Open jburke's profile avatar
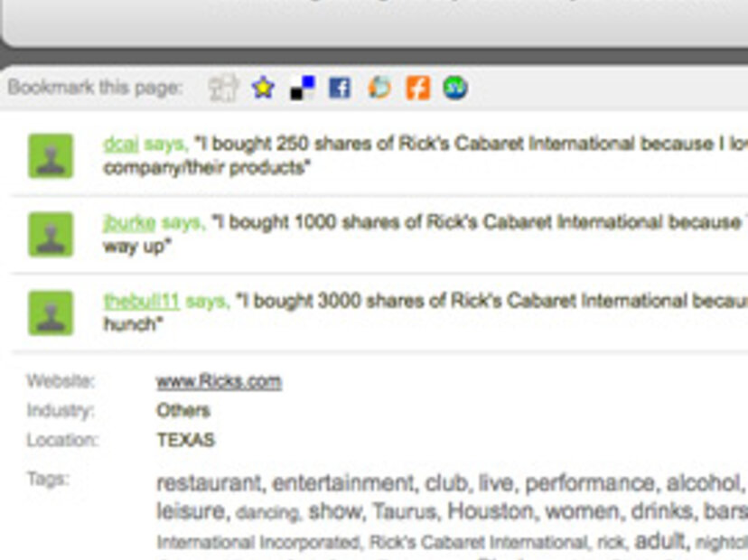 coord(51,234)
